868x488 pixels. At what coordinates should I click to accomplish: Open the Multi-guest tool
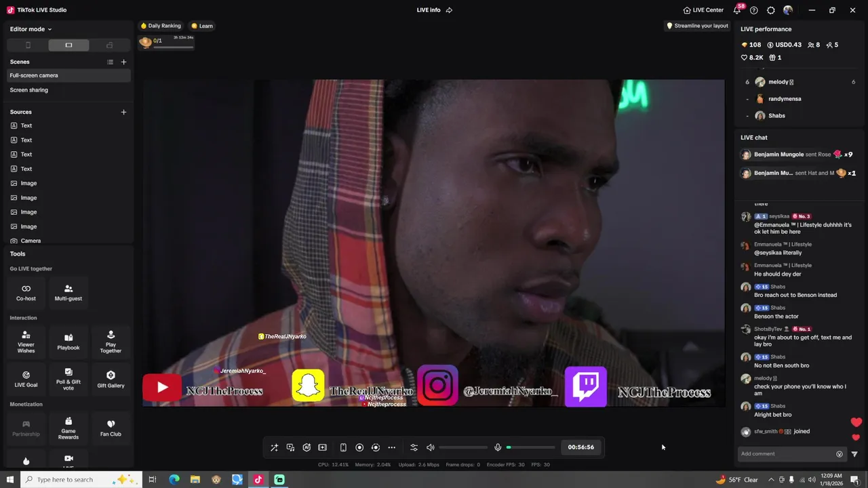coord(68,293)
